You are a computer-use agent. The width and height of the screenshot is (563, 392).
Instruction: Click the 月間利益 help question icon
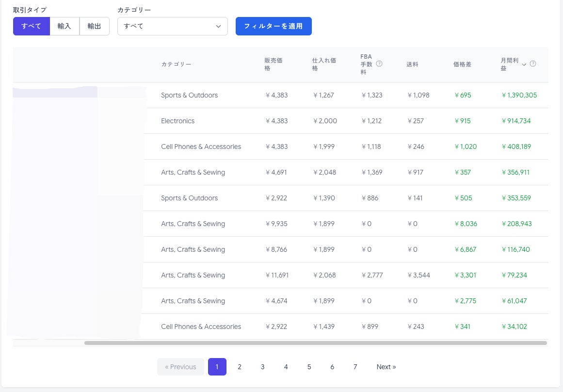click(533, 64)
